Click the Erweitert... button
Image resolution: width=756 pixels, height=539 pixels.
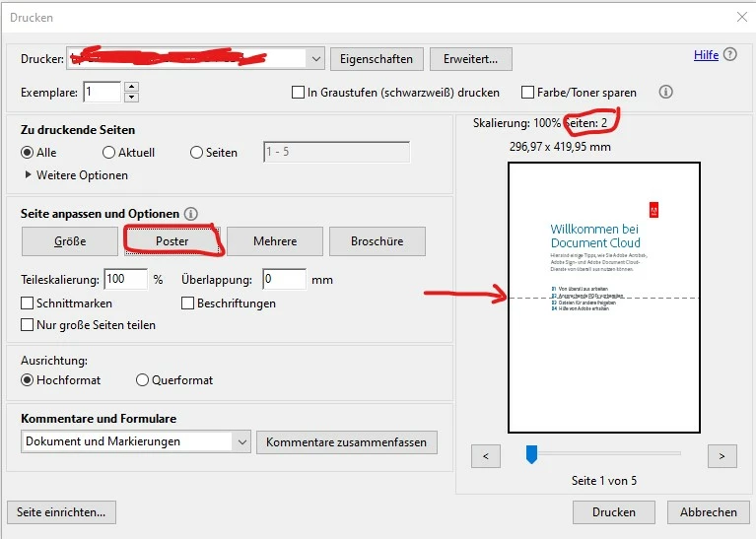click(x=470, y=59)
